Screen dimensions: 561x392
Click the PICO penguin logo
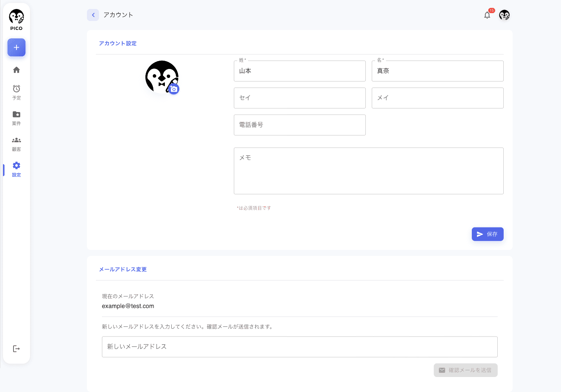16,20
